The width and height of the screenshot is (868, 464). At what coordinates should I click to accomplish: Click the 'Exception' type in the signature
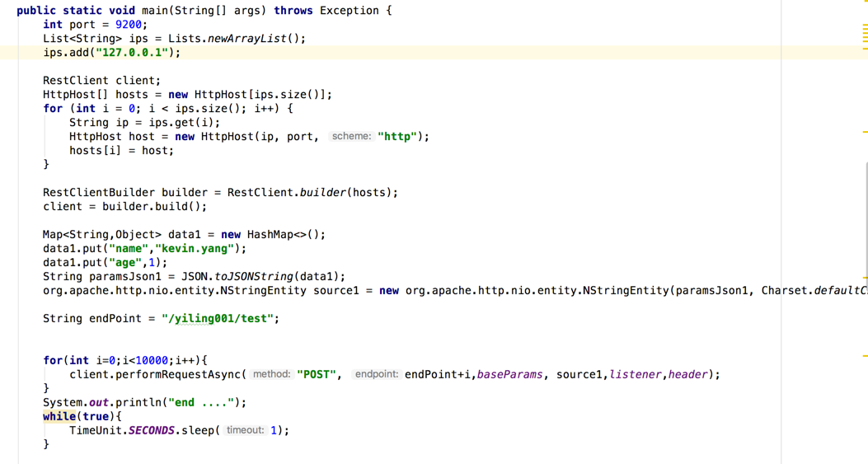tap(350, 11)
